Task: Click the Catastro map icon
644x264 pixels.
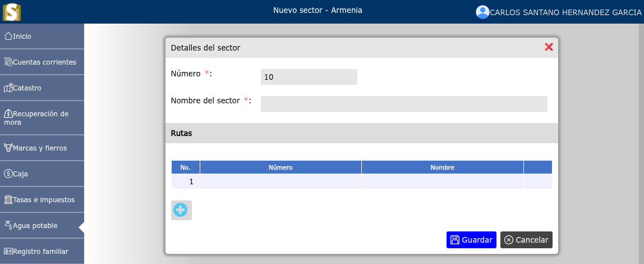Action: (8, 88)
